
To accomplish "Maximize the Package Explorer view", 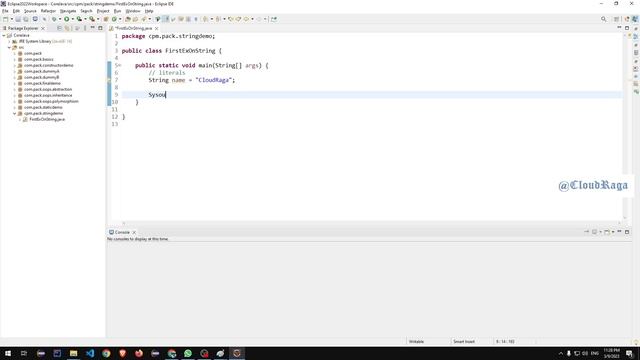I will coord(100,28).
